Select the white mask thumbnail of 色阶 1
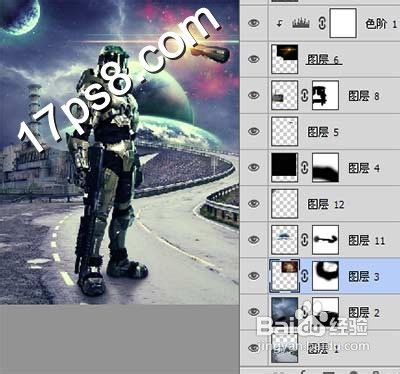 click(x=343, y=23)
